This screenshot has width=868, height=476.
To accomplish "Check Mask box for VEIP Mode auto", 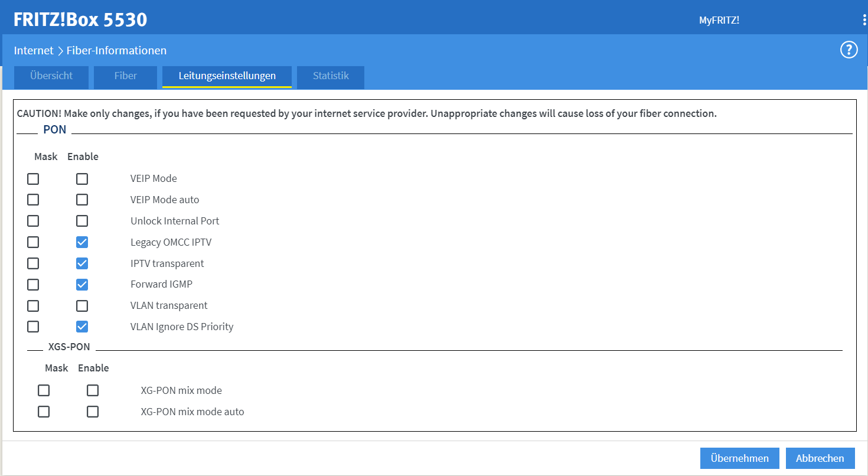I will coord(33,200).
